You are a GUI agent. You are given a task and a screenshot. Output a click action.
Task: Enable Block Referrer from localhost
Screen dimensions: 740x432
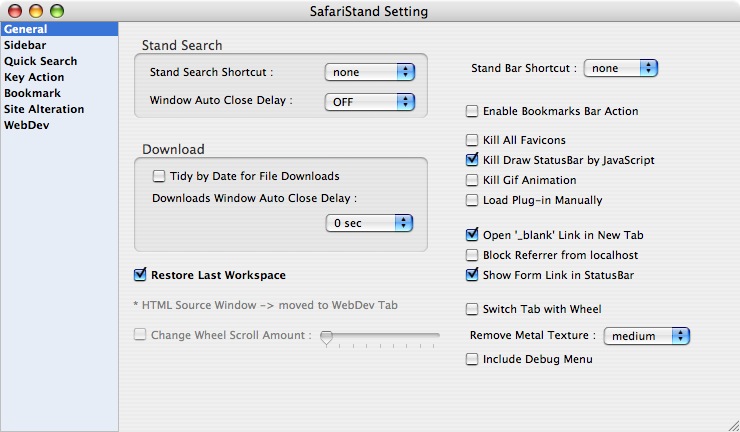coord(471,255)
